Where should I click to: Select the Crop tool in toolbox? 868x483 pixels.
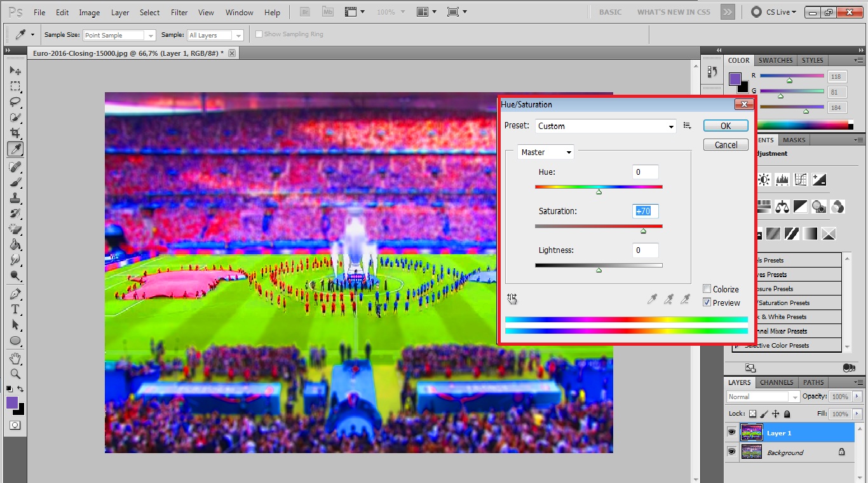15,133
